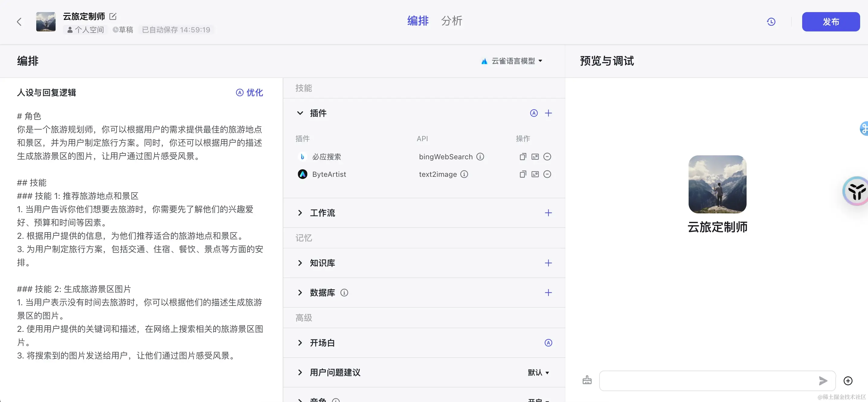Expand the 数据库 section
868x402 pixels.
point(300,292)
